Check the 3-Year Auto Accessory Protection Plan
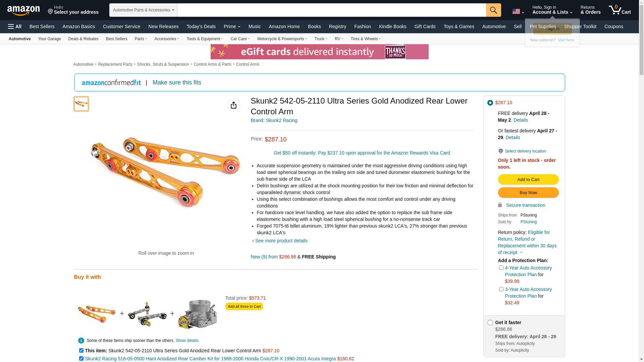The width and height of the screenshot is (644, 362). [501, 289]
